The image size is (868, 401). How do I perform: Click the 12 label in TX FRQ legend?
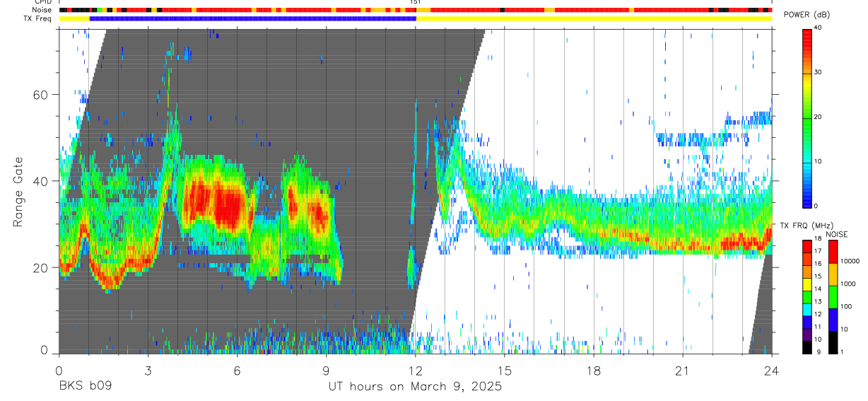(x=819, y=314)
